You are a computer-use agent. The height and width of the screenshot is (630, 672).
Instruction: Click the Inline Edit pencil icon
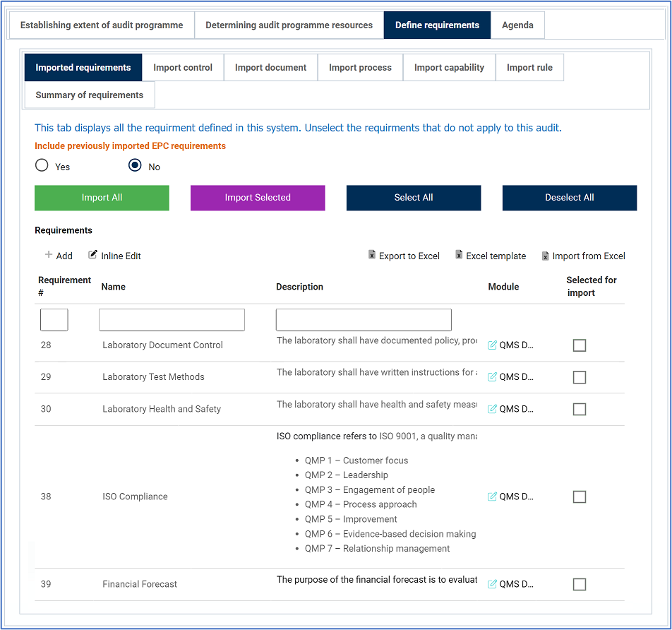pos(92,255)
